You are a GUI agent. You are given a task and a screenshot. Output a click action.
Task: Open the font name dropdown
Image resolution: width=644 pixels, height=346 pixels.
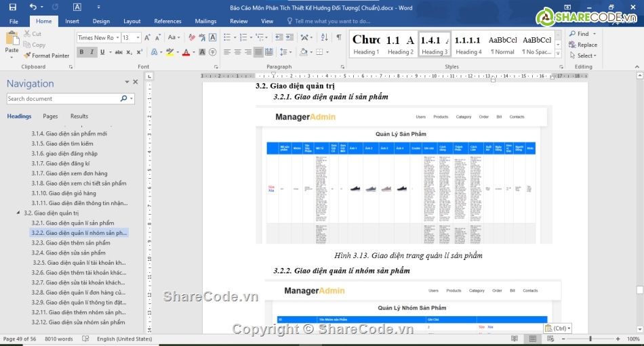tap(117, 37)
